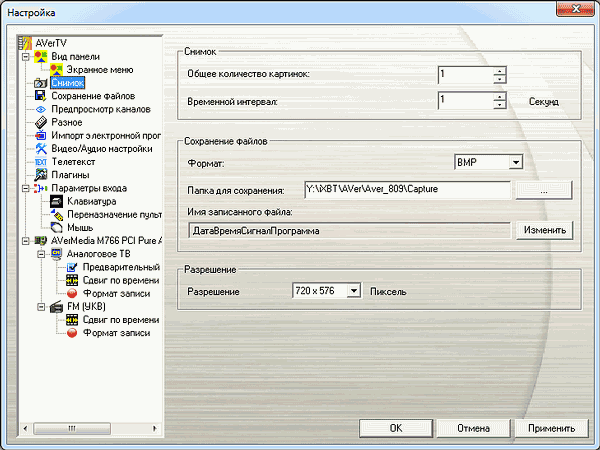Collapse the Параметры входа tree node
The height and width of the screenshot is (450, 600).
click(26, 188)
